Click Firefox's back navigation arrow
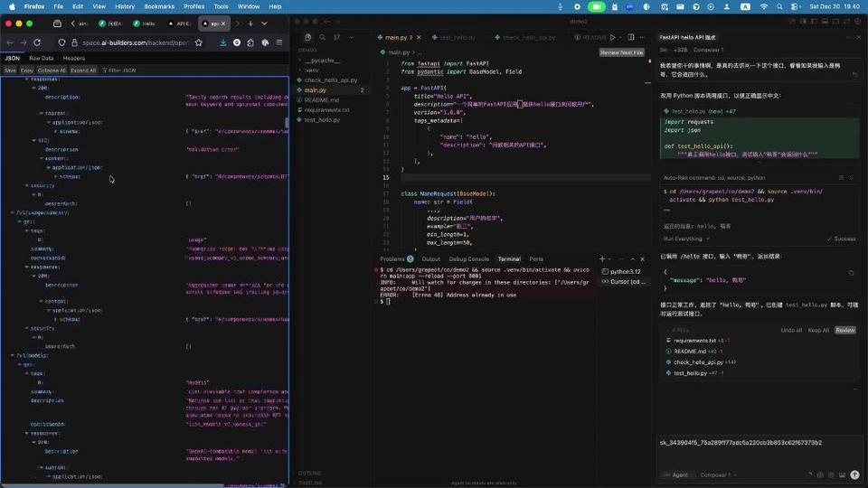The width and height of the screenshot is (868, 488). (10, 42)
